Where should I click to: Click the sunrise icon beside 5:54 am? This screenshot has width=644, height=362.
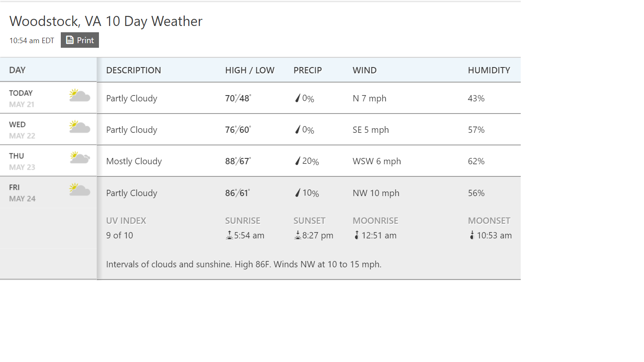tap(229, 235)
